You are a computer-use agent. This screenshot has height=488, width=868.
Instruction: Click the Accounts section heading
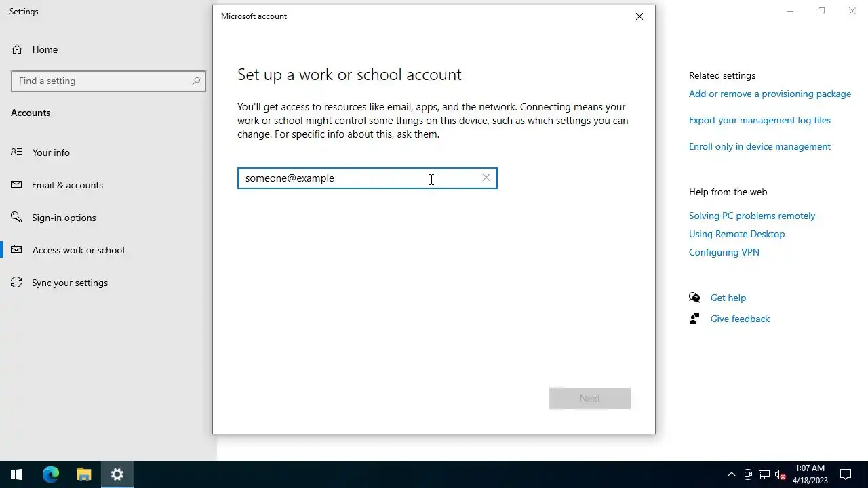[x=31, y=113]
